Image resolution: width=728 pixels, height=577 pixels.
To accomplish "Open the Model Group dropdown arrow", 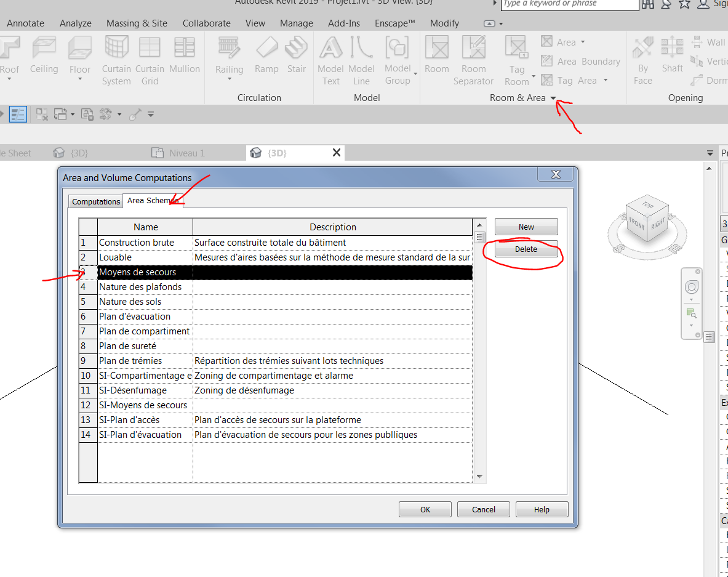I will click(x=415, y=74).
